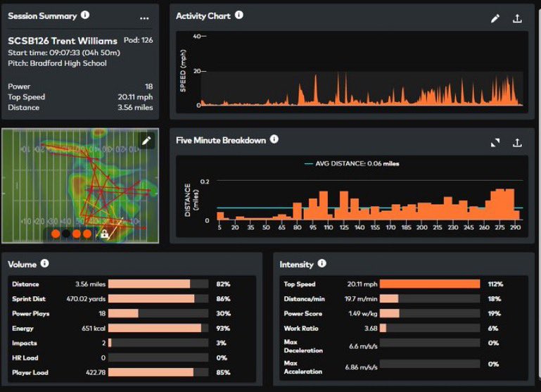Click the 422.78 Player Load value
541x392 pixels.
96,372
